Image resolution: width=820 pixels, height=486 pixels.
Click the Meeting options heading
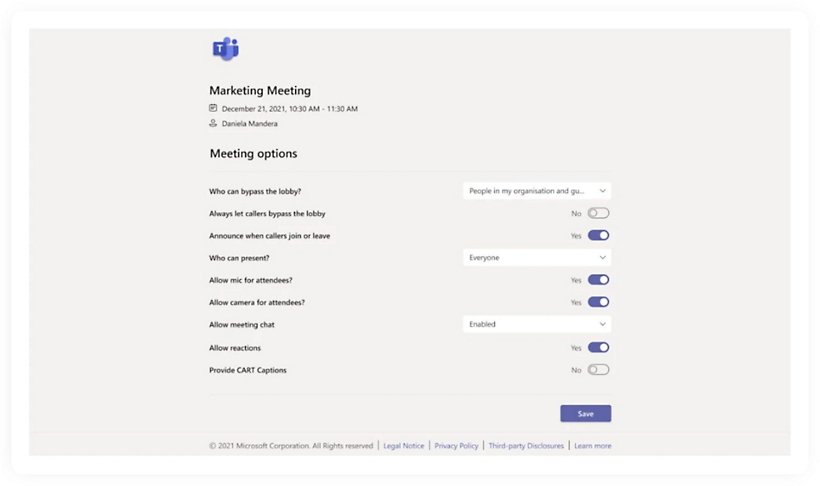click(x=253, y=154)
